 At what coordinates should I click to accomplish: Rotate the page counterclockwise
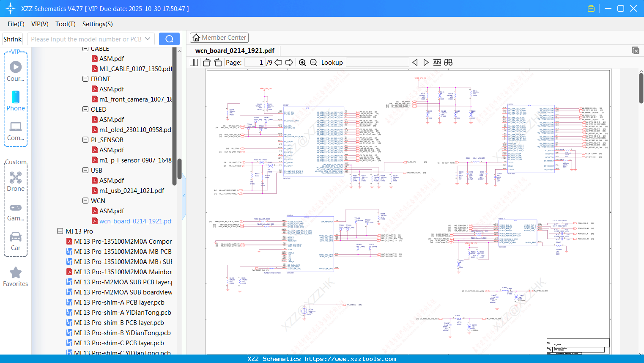[206, 62]
